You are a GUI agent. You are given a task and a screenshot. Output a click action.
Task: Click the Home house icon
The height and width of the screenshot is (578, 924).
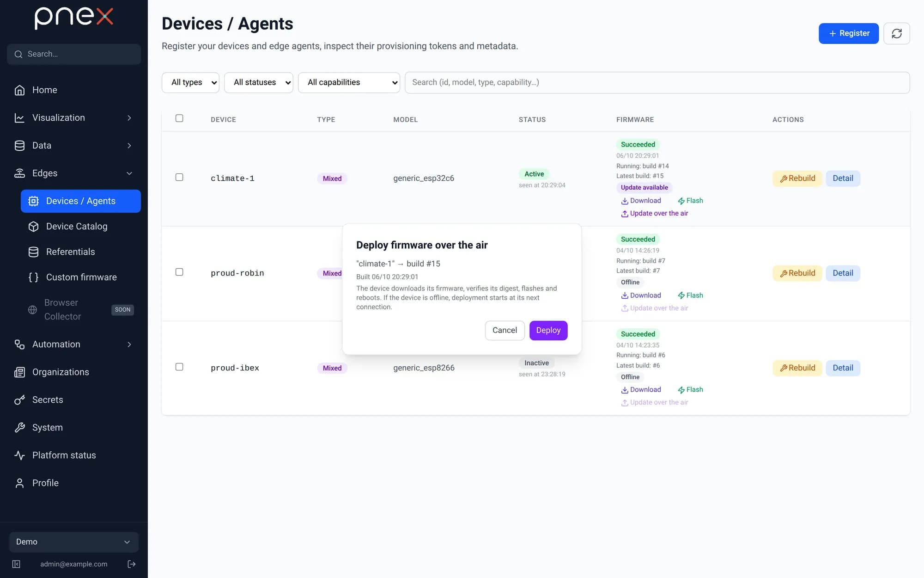(19, 90)
